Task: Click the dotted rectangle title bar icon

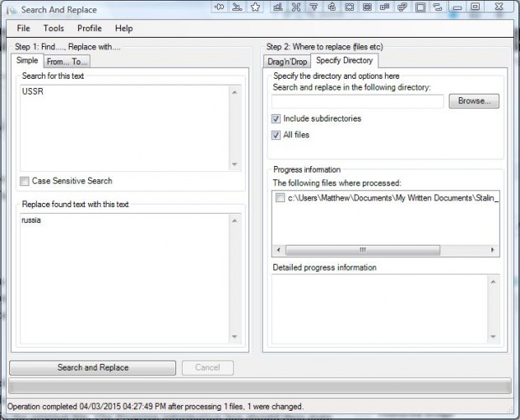Action: click(367, 7)
